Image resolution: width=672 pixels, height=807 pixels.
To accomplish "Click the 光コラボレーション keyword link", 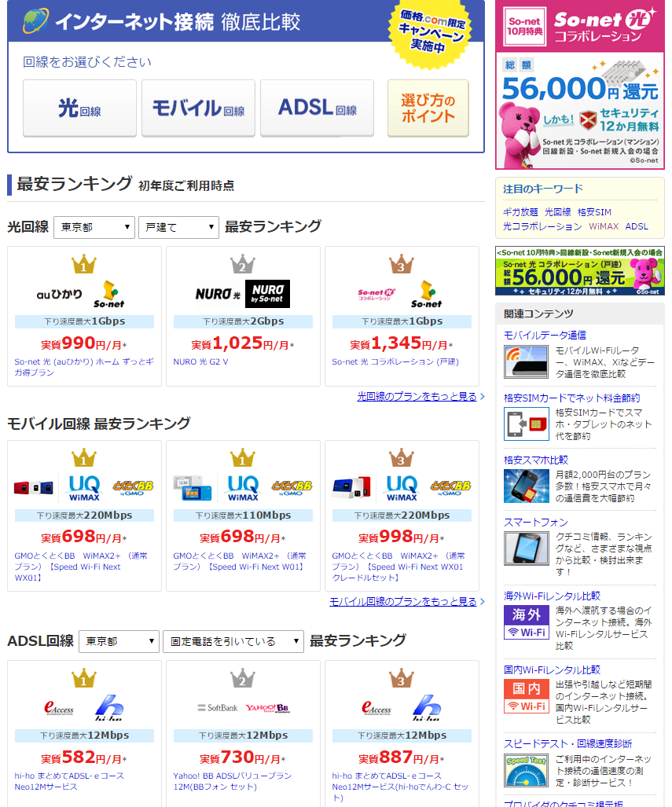I will [543, 226].
